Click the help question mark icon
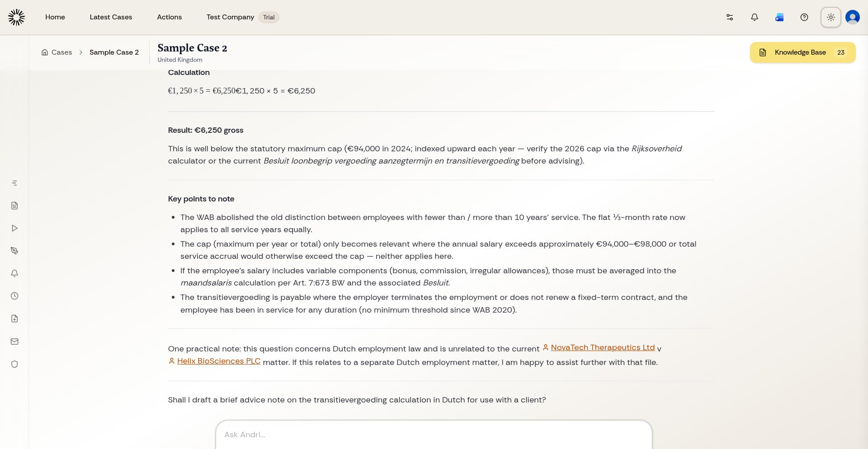Viewport: 868px width, 449px height. (804, 17)
